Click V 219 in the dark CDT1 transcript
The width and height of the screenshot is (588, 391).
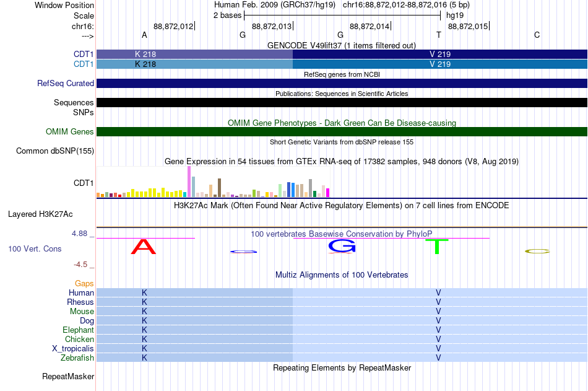tap(440, 54)
